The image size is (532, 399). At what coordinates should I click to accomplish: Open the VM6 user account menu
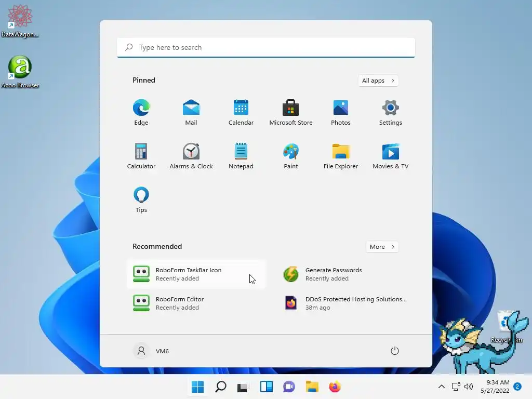pyautogui.click(x=152, y=351)
